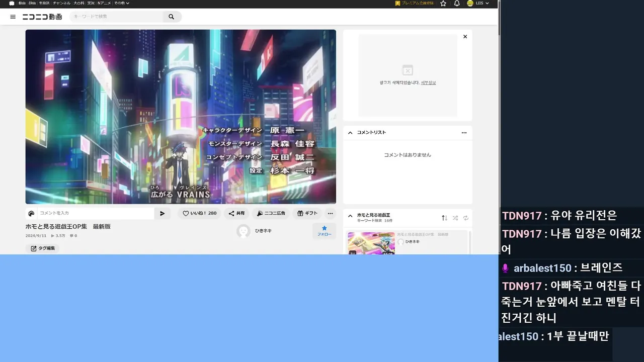Open the Nアニメ top bar item
This screenshot has height=362, width=644.
pos(104,3)
